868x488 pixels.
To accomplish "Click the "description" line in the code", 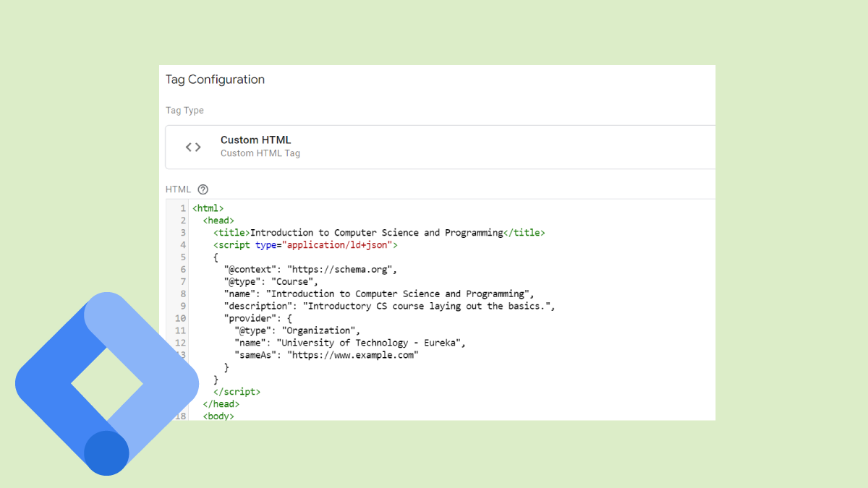I will 389,306.
